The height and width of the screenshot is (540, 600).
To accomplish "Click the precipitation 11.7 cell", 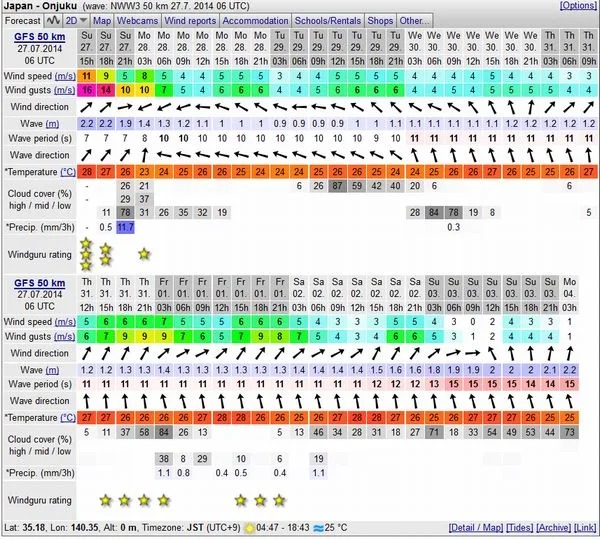I will (125, 227).
